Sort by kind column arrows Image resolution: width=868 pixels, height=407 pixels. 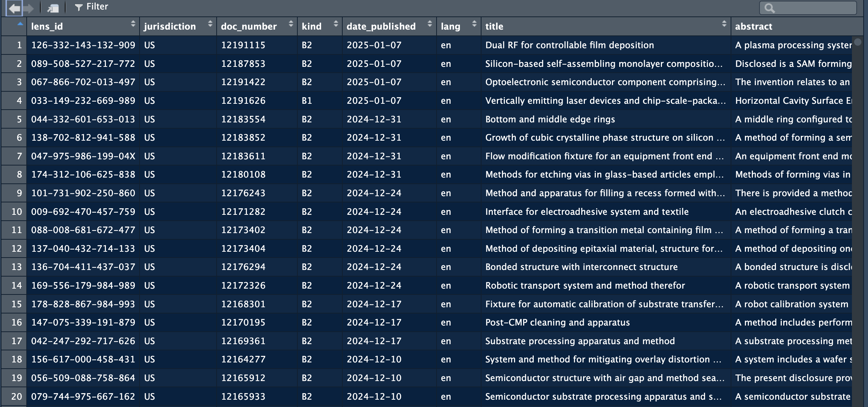point(336,24)
